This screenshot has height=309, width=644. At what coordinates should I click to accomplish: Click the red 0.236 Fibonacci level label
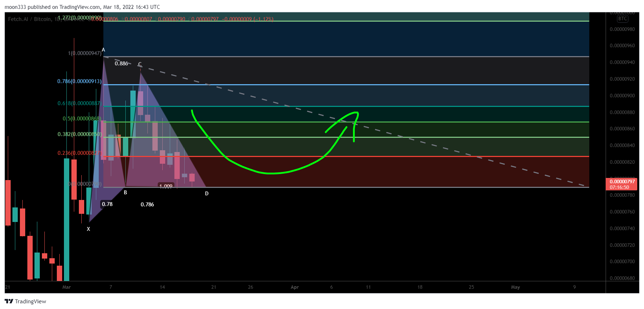click(x=80, y=153)
